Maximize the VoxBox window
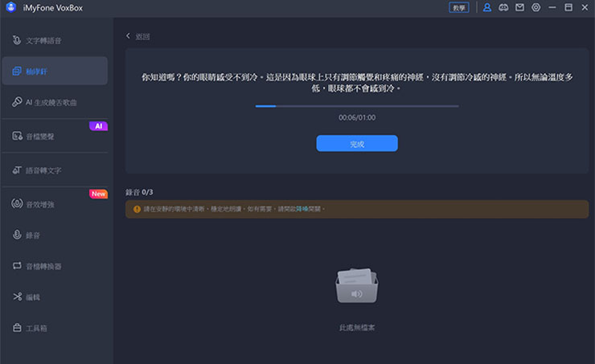 tap(568, 7)
